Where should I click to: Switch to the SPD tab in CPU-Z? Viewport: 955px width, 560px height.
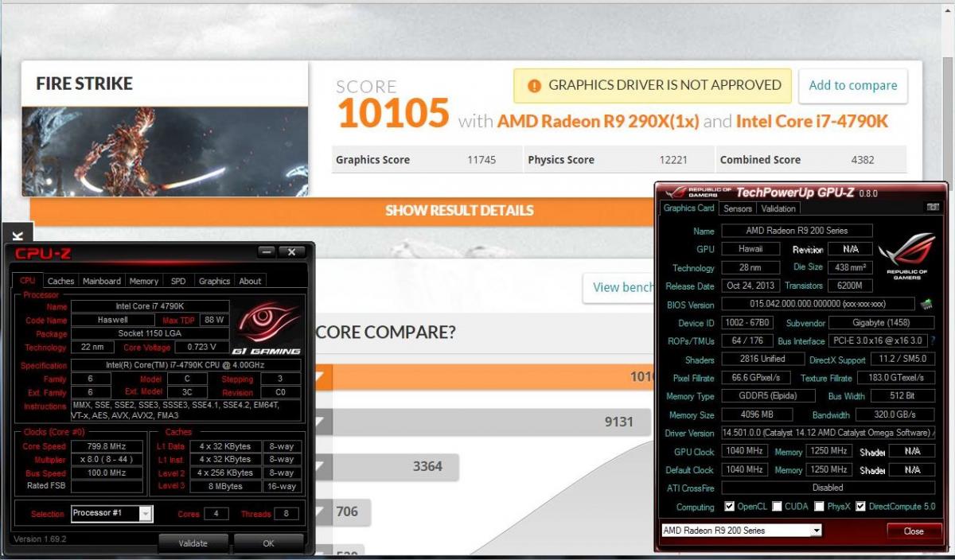178,281
